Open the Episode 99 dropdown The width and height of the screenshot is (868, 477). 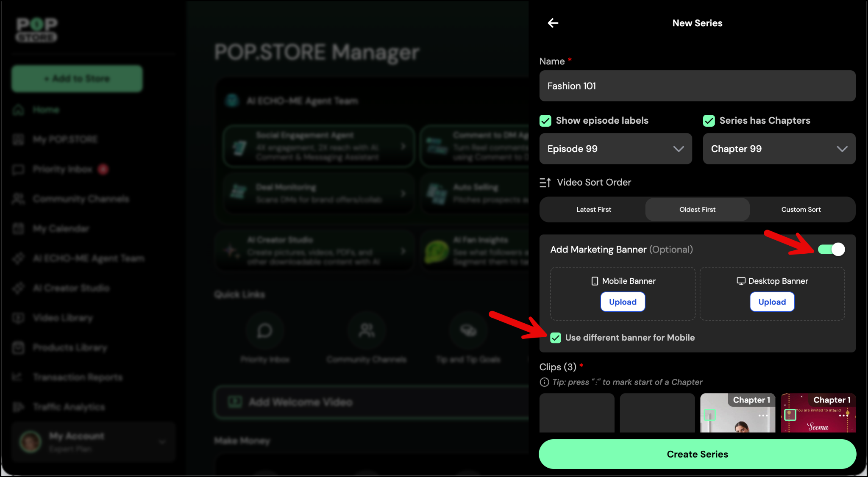tap(615, 149)
